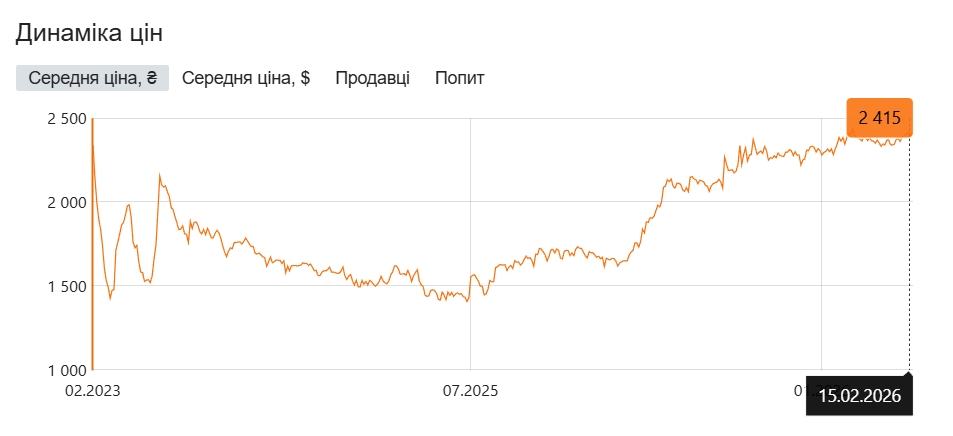Click the orange 2 415 price tooltip
This screenshot has width=953, height=436.
879,118
